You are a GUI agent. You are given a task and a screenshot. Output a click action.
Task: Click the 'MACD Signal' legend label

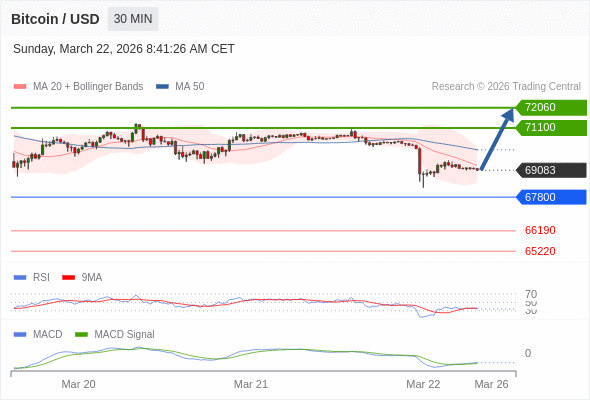tap(125, 335)
